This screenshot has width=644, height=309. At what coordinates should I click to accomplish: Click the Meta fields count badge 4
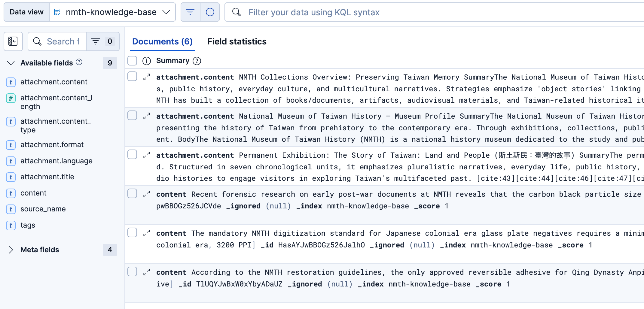(110, 250)
